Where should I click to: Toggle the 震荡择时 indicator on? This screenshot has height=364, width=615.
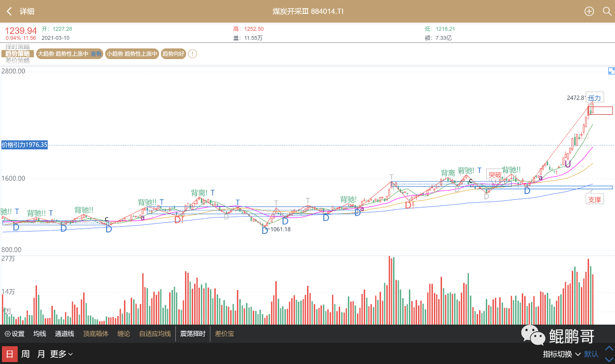click(x=193, y=333)
